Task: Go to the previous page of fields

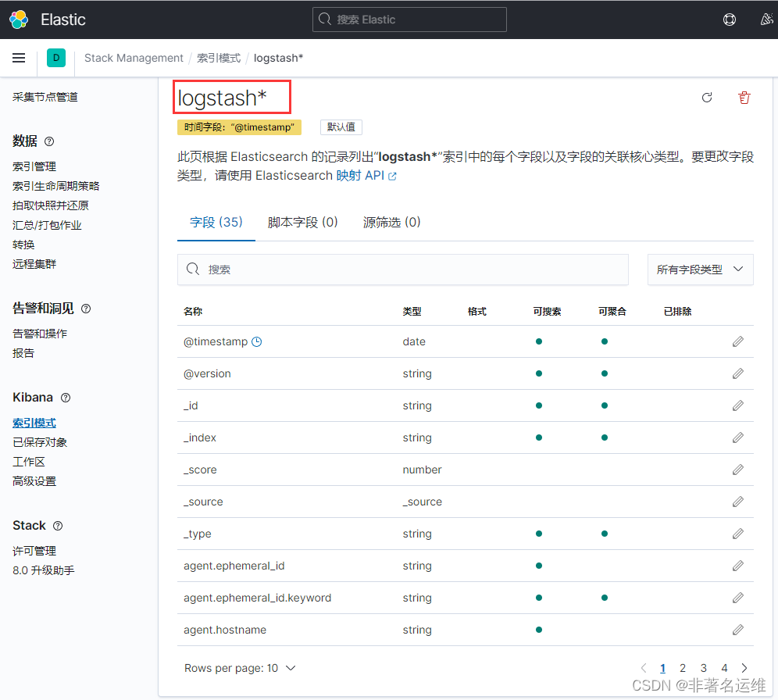Action: click(x=644, y=668)
